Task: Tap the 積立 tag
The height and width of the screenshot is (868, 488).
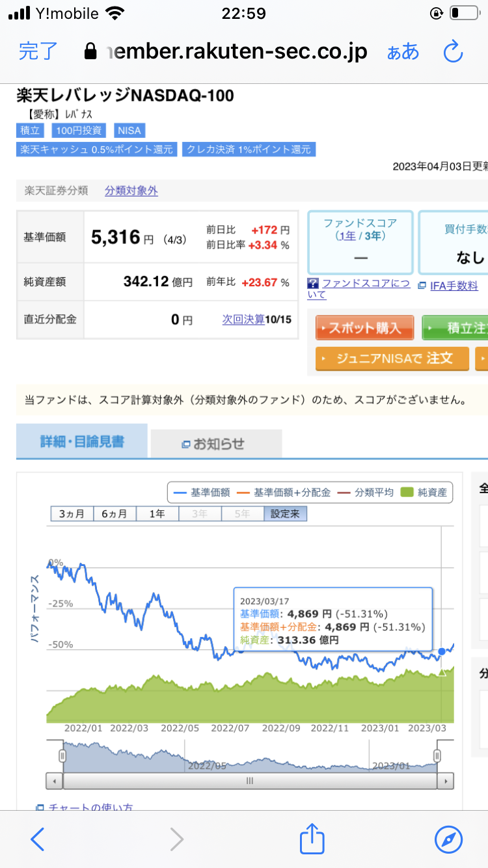Action: pos(31,130)
